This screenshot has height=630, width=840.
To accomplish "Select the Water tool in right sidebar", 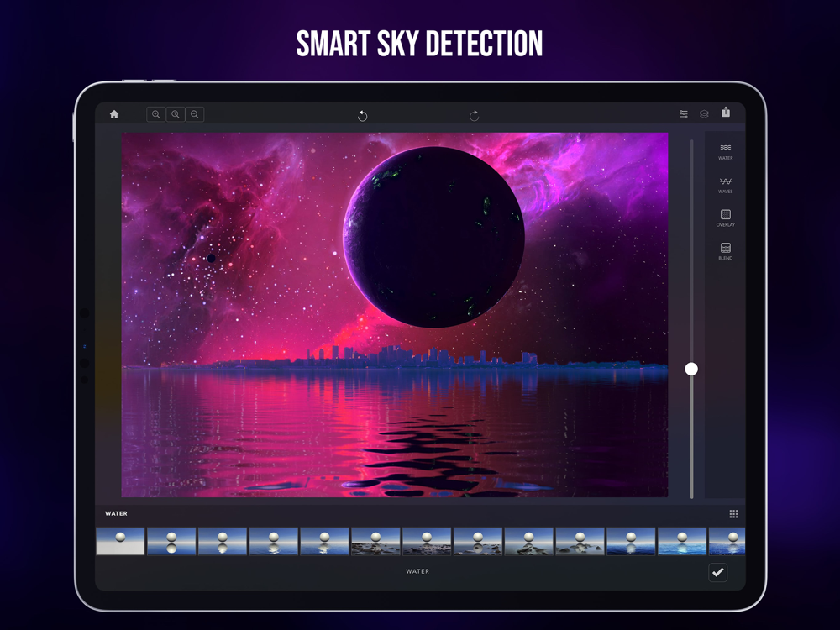I will click(x=726, y=152).
